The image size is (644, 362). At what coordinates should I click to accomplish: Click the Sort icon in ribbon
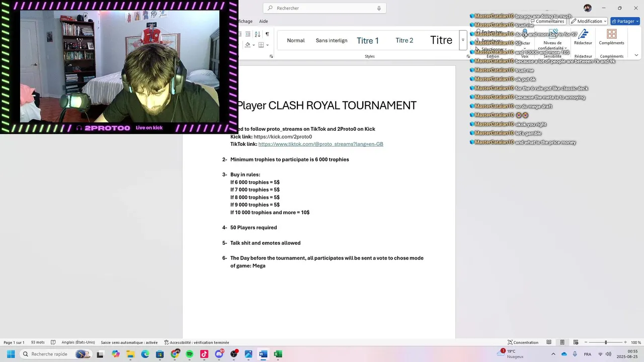pyautogui.click(x=257, y=34)
